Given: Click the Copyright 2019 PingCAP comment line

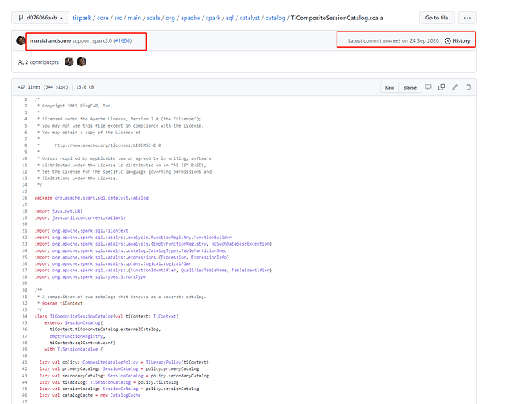Looking at the screenshot, I should 74,106.
